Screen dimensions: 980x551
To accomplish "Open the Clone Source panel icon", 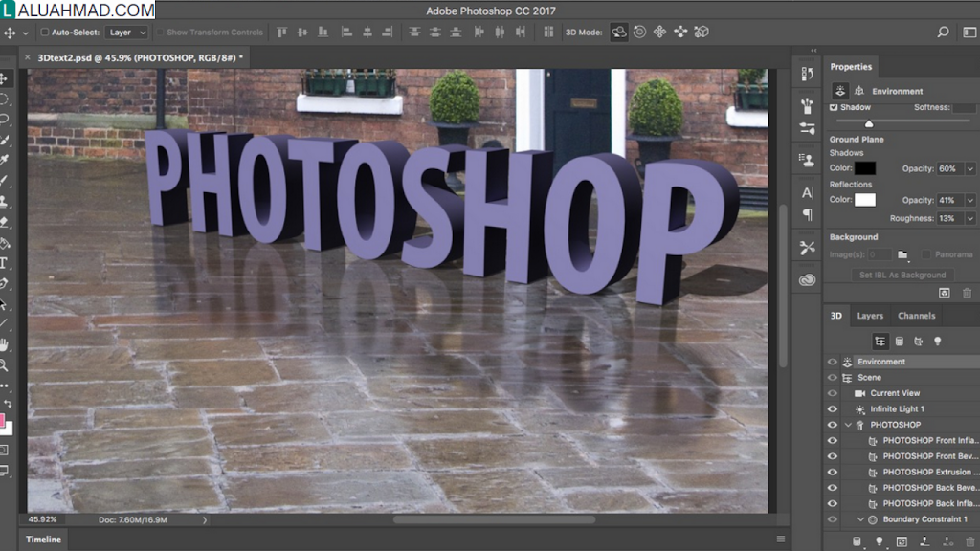I will (x=808, y=160).
